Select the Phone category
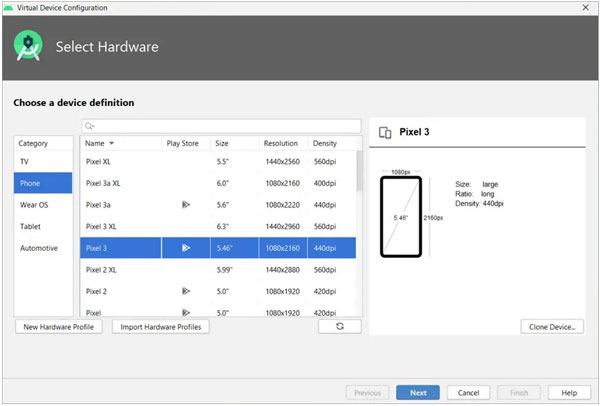The width and height of the screenshot is (600, 406). click(x=43, y=183)
